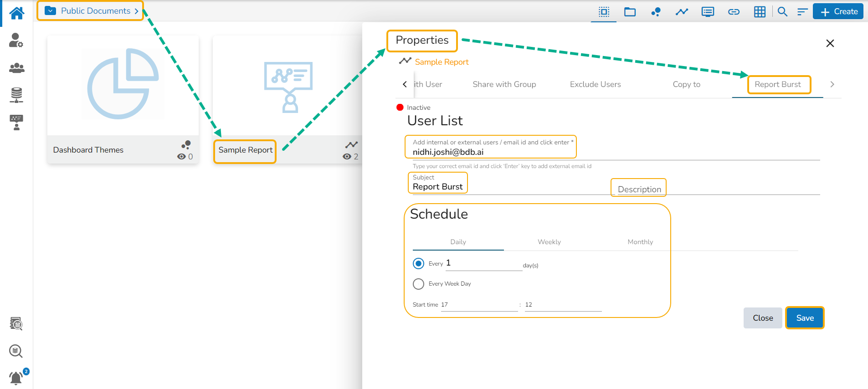Image resolution: width=868 pixels, height=389 pixels.
Task: Click the line chart report toolbar icon
Action: click(682, 12)
